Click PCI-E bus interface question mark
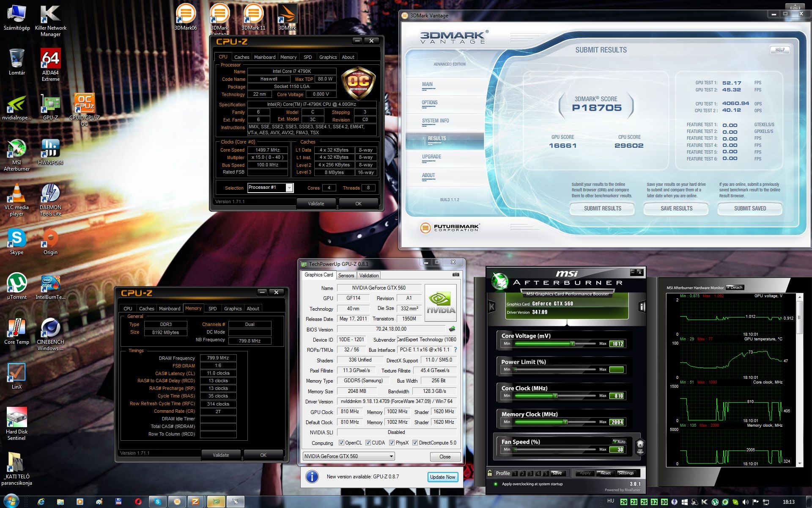812x508 pixels. pyautogui.click(x=455, y=350)
